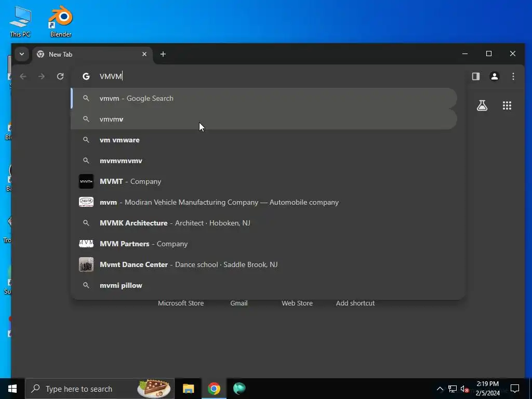
Task: Open the green globe app in the taskbar
Action: [x=239, y=389]
